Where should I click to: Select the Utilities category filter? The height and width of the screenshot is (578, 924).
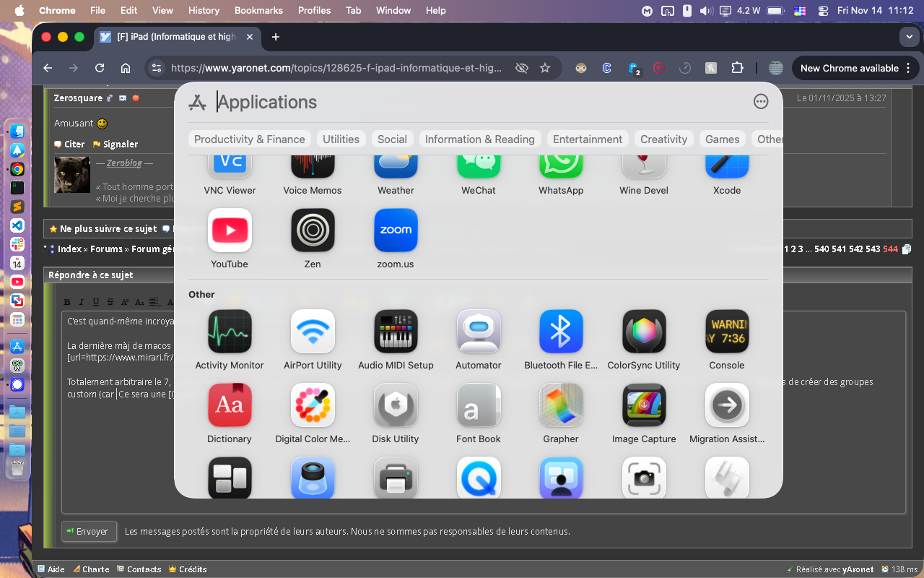point(341,139)
